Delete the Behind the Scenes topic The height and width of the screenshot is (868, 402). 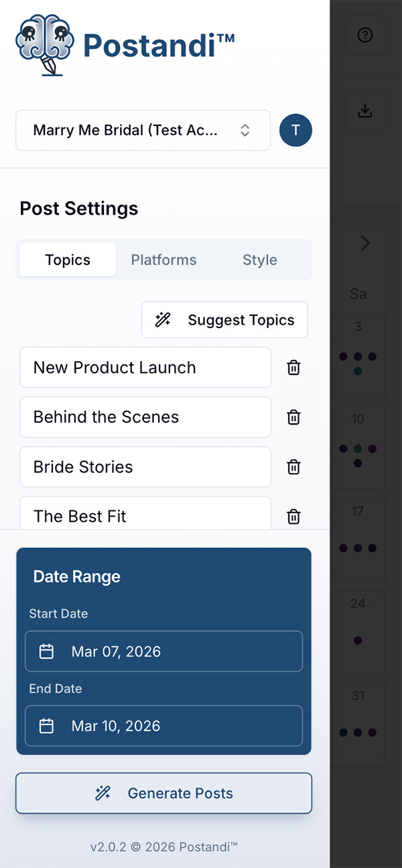coord(293,417)
